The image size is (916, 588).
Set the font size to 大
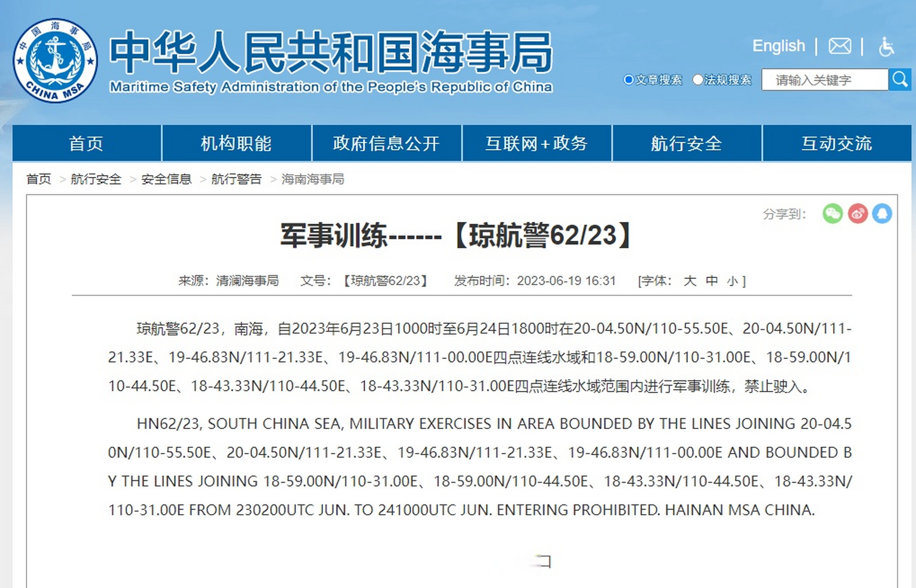(690, 281)
